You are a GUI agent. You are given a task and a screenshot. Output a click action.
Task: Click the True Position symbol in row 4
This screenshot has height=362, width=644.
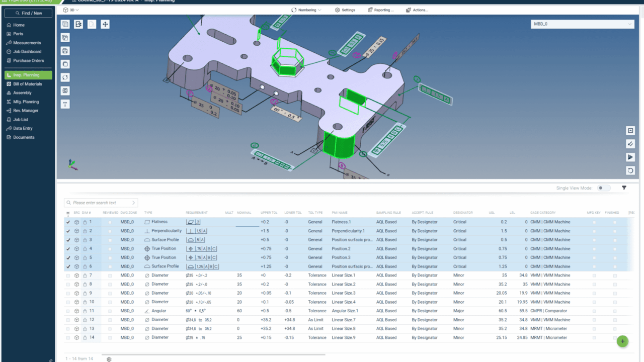point(147,248)
